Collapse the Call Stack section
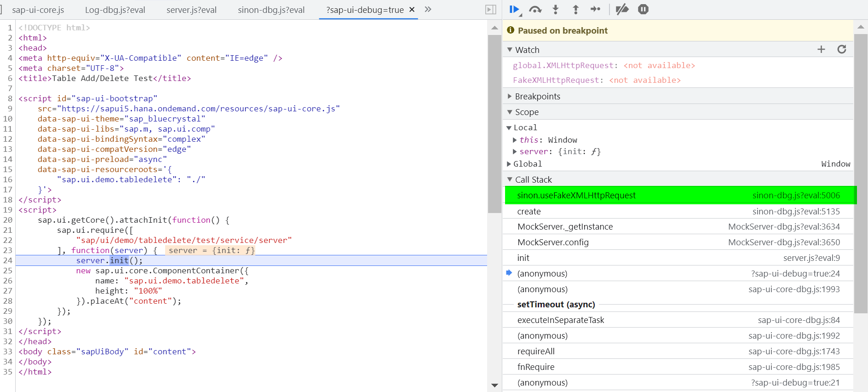This screenshot has height=392, width=868. coord(510,179)
